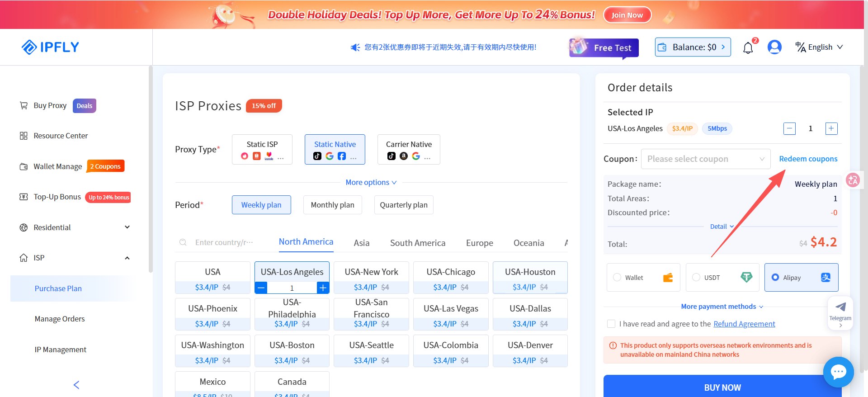The width and height of the screenshot is (868, 397).
Task: Open the Telegram contact widget
Action: point(840,313)
